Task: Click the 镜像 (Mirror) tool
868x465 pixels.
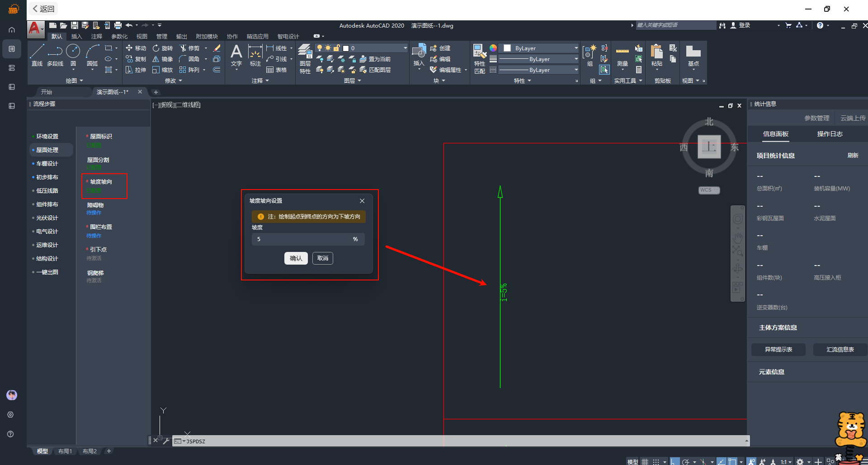Action: (x=163, y=59)
